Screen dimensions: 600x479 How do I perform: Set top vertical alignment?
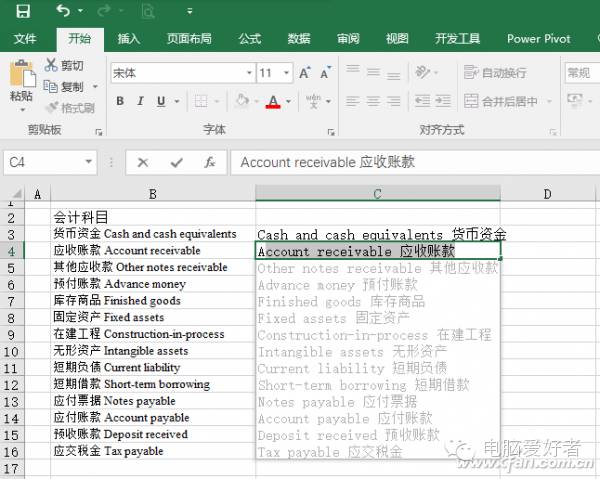point(352,70)
